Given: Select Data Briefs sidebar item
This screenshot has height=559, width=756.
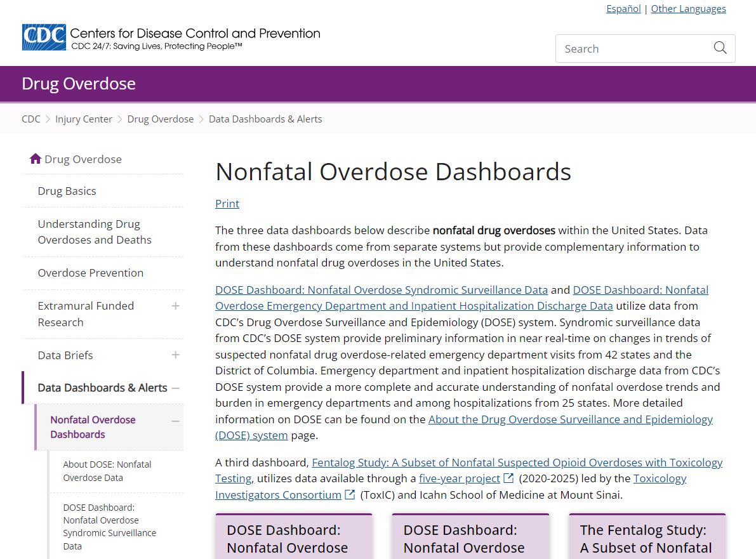Looking at the screenshot, I should point(65,355).
